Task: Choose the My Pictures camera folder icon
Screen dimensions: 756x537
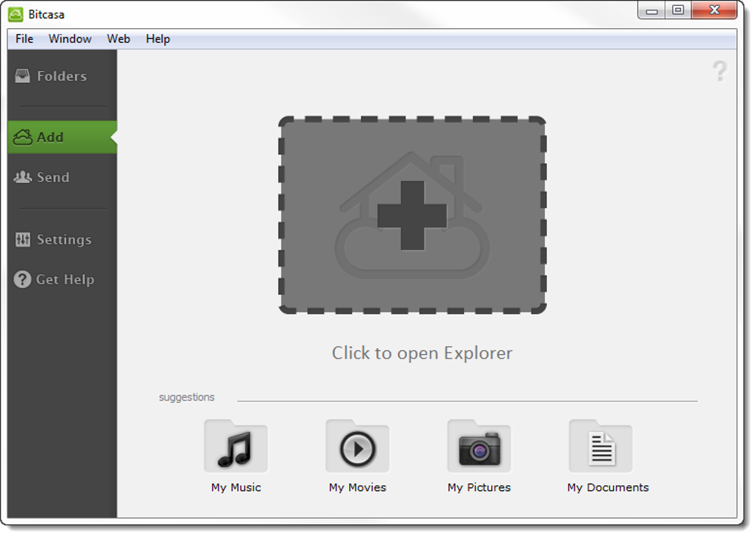Action: [x=479, y=446]
